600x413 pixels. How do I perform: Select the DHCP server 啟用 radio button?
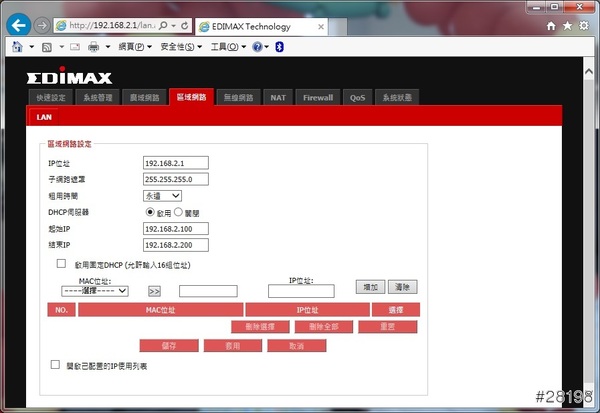coord(150,212)
